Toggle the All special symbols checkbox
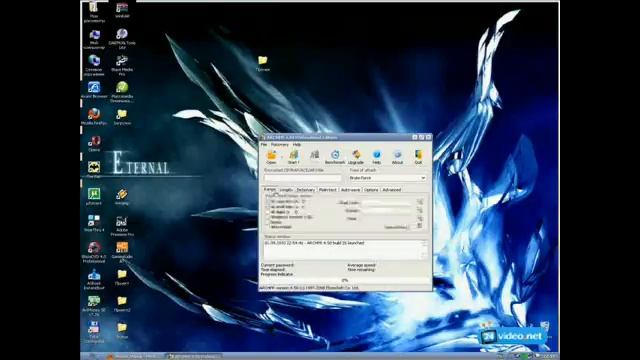The height and width of the screenshot is (360, 640). (x=268, y=217)
